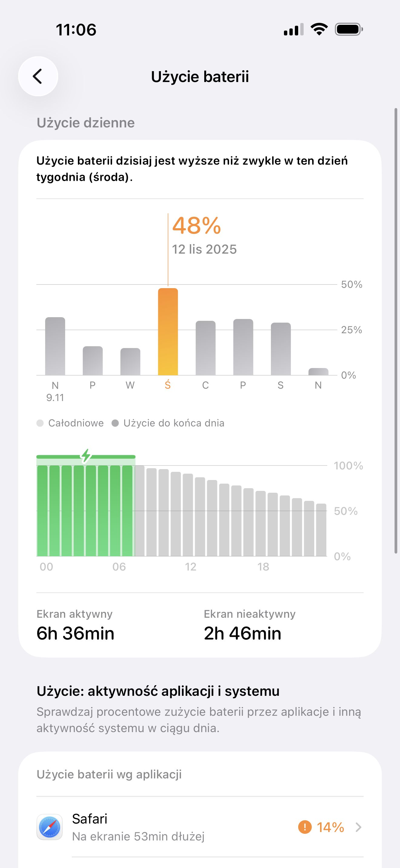
Task: Open the Safari app icon
Action: [50, 827]
